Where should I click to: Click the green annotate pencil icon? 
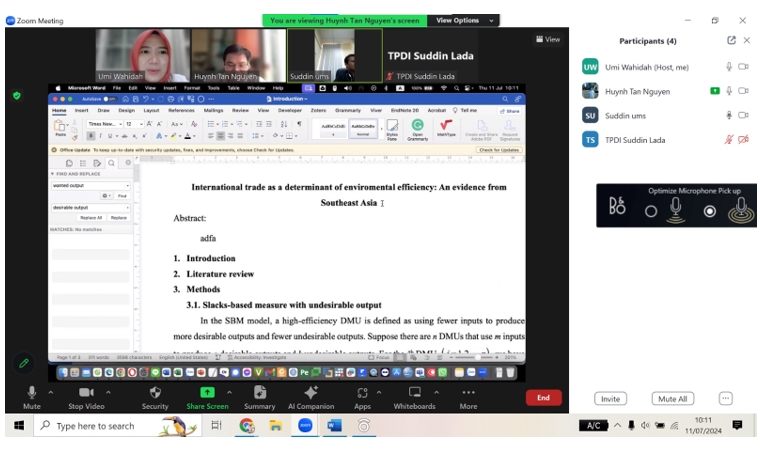click(24, 363)
